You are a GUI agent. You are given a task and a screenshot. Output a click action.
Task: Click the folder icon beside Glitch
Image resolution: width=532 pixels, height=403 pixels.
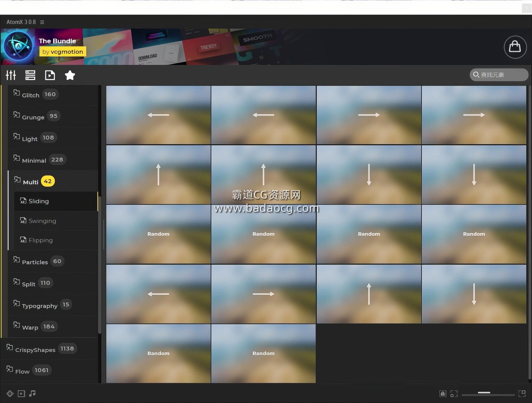tap(17, 93)
